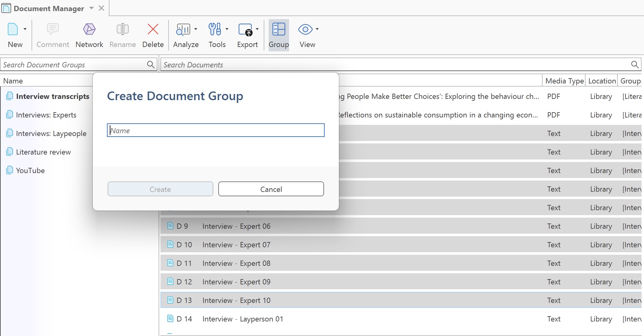Open the Network view icon

[x=89, y=29]
